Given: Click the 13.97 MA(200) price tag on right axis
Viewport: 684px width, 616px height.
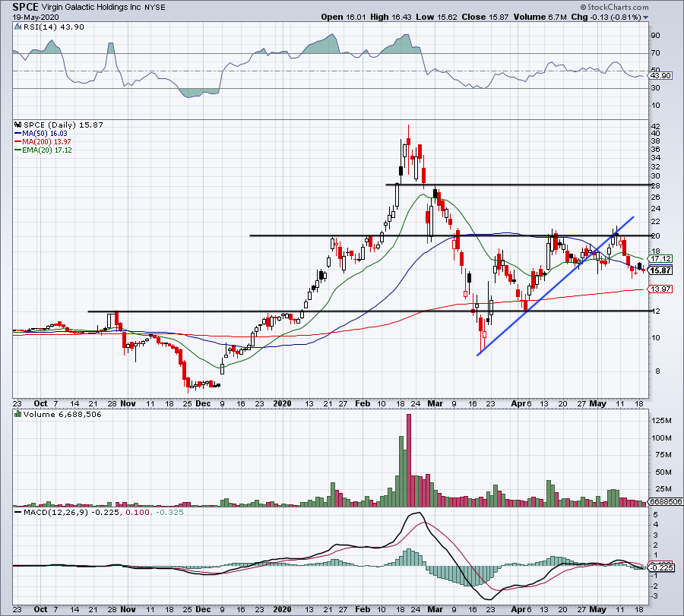Looking at the screenshot, I should coord(660,289).
